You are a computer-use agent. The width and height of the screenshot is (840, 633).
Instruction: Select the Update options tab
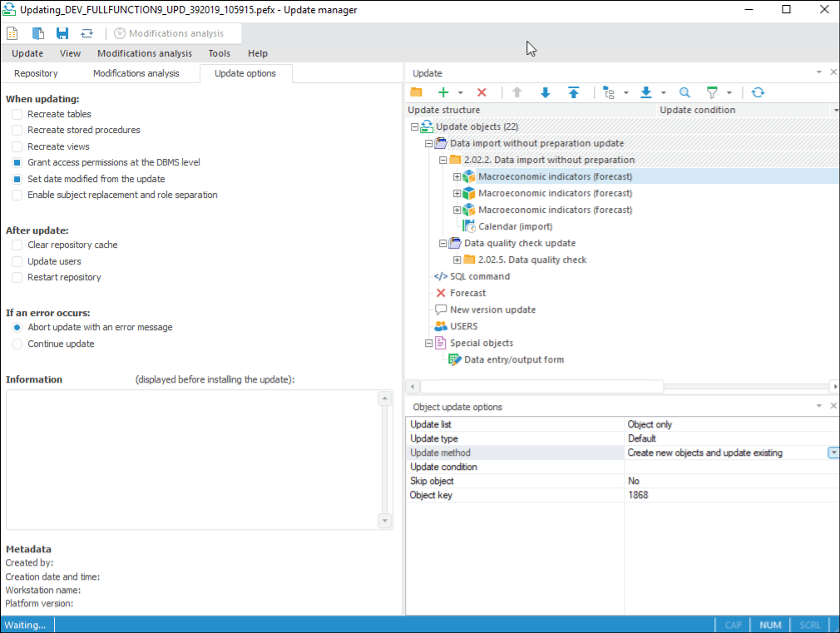[x=245, y=73]
